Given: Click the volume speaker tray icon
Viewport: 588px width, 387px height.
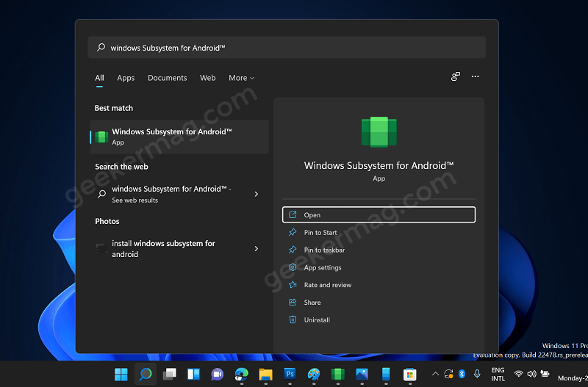Looking at the screenshot, I should [x=531, y=374].
